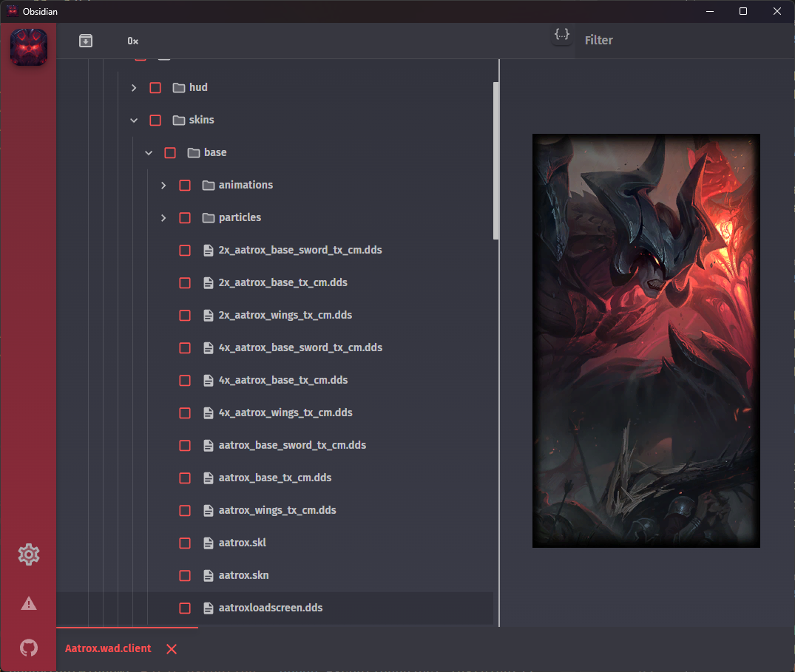Toggle the 0x hash display button
Image resolution: width=795 pixels, height=672 pixels.
coord(133,41)
